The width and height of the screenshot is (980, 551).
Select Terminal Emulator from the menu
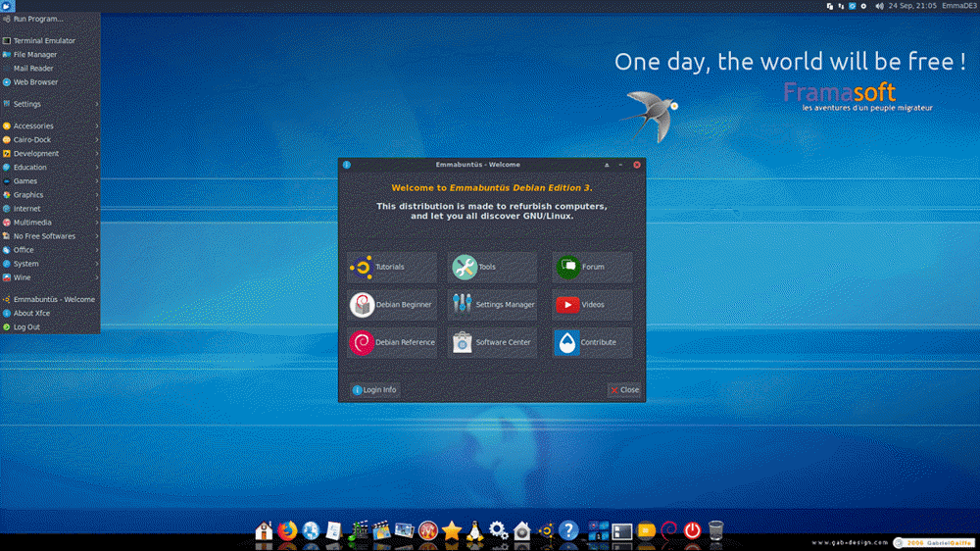tap(44, 41)
